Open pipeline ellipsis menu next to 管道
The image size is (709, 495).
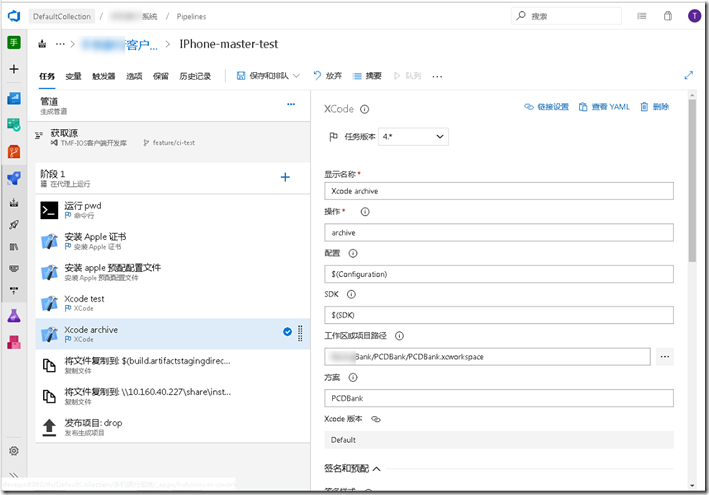tap(291, 104)
